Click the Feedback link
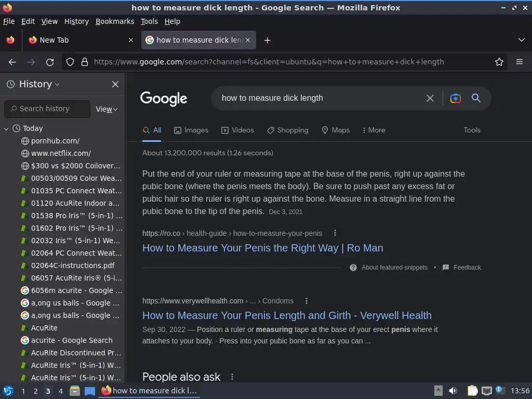The width and height of the screenshot is (532, 399). (x=467, y=268)
